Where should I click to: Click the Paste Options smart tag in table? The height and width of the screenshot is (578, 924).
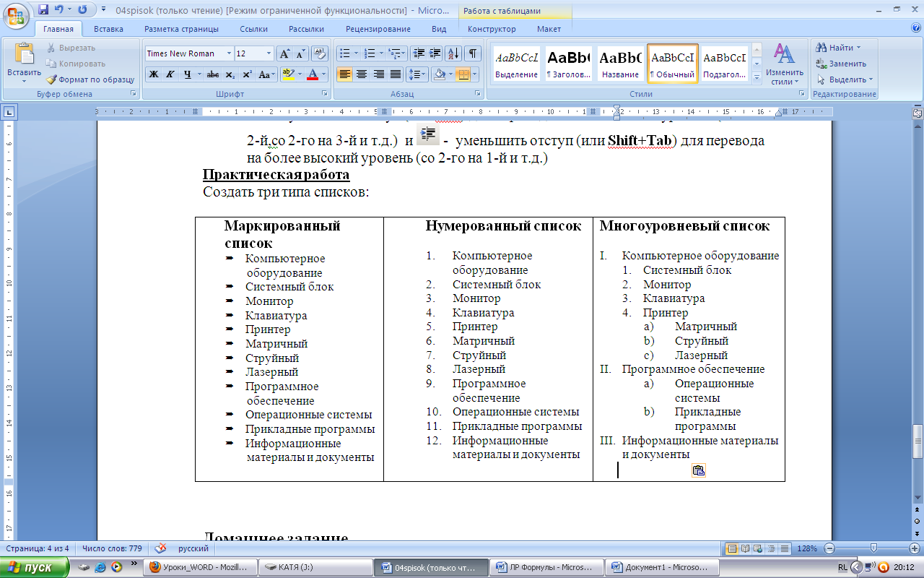click(698, 470)
